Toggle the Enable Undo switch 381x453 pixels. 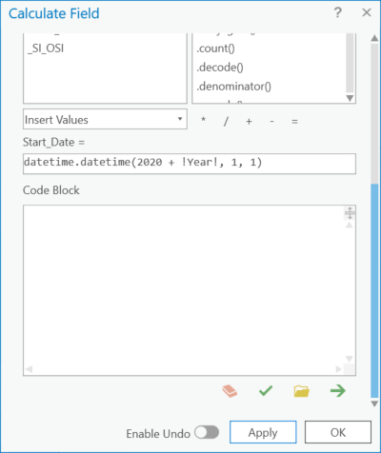(207, 433)
